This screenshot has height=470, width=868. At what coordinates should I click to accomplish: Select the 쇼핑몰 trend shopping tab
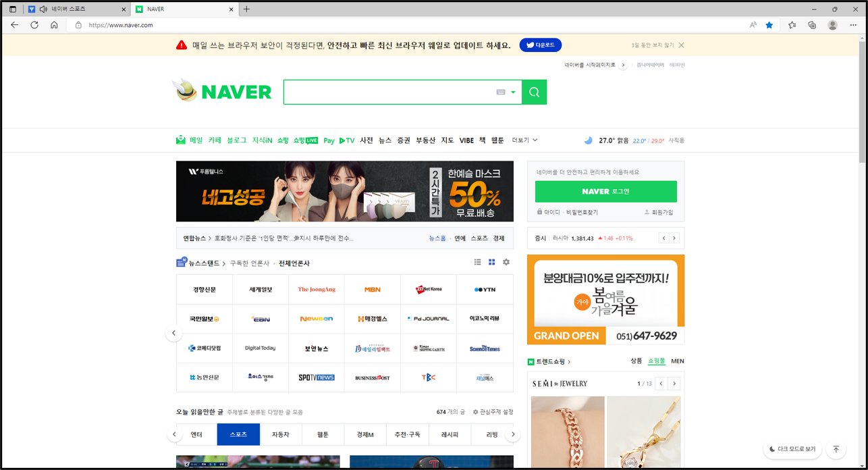point(656,361)
